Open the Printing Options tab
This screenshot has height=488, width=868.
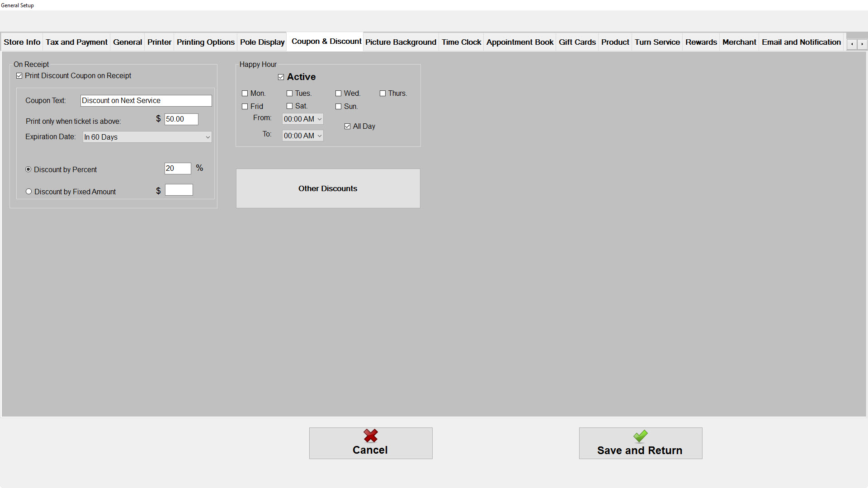point(205,42)
